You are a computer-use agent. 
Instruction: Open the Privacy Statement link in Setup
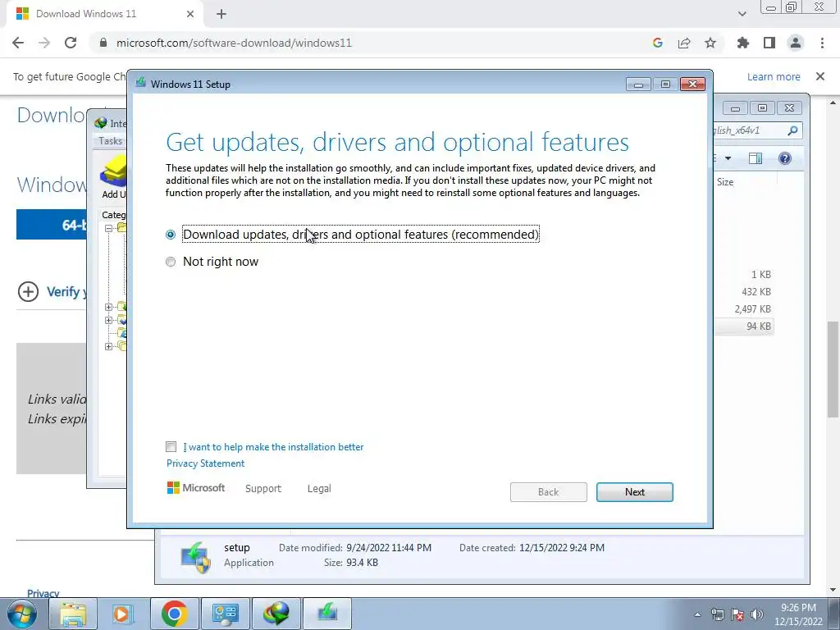coord(205,463)
